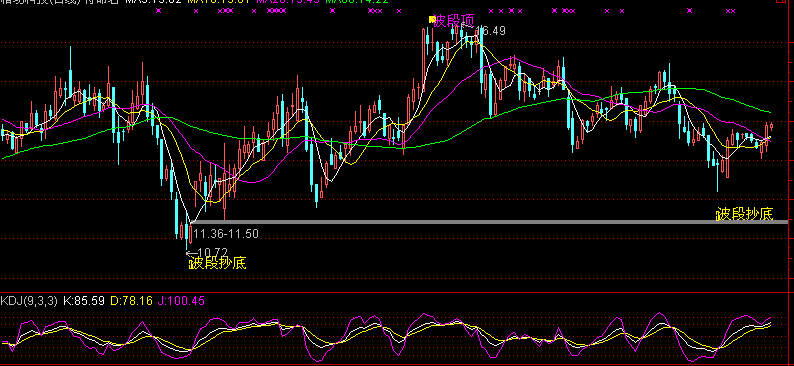
Task: Open the KDJ(9,3,3) indicator label
Action: pos(29,301)
